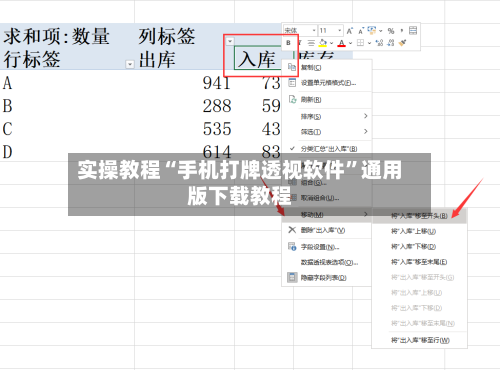Expand the 筛选(T) submenu

point(327,132)
